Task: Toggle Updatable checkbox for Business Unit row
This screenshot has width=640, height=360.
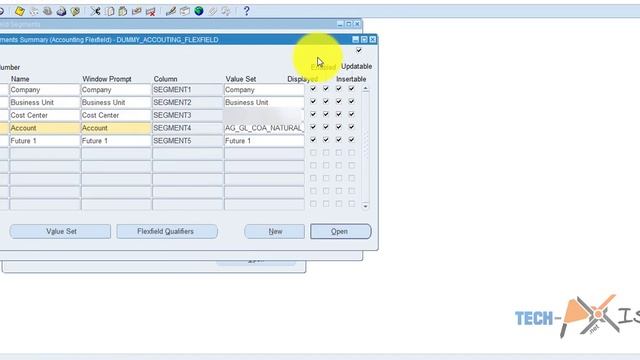Action: [351, 101]
